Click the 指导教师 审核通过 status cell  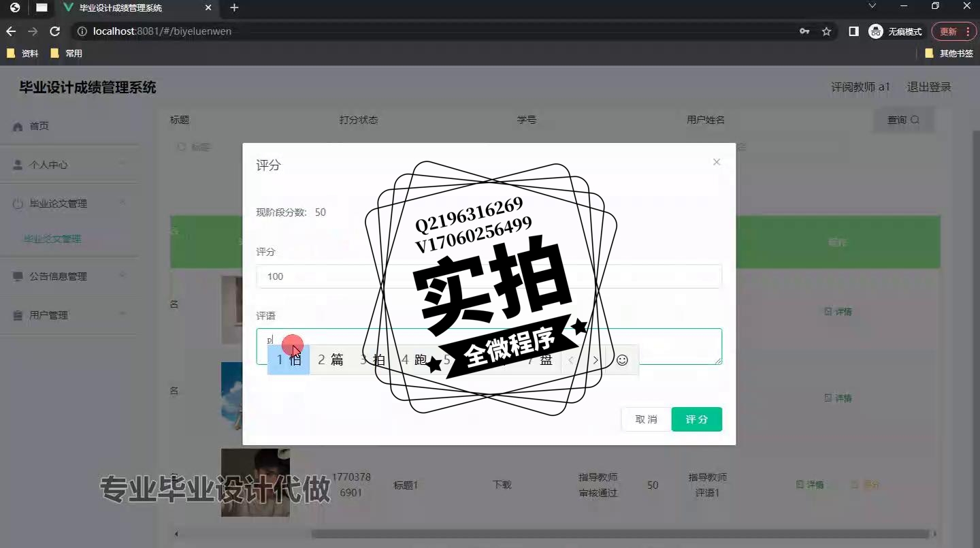(x=598, y=485)
